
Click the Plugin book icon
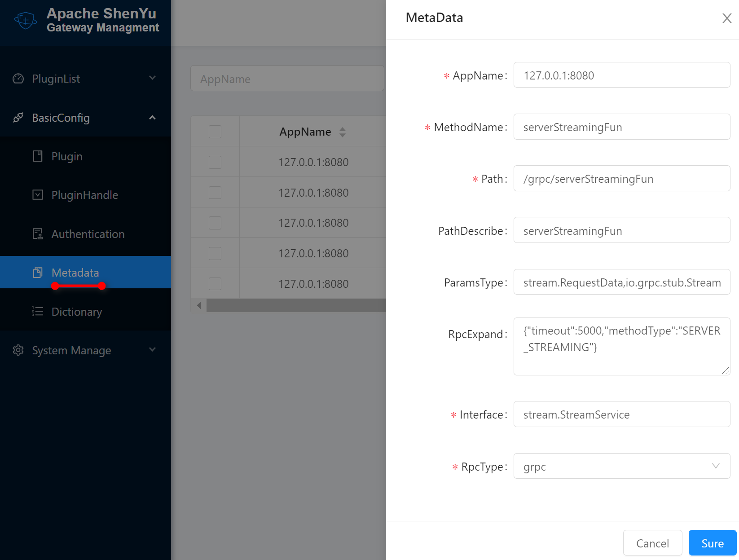[x=38, y=156]
